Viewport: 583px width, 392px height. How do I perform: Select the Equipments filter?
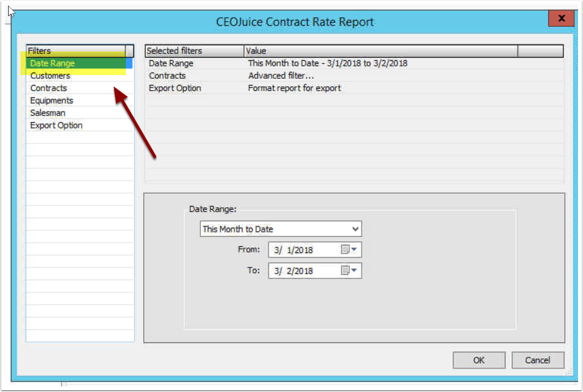coord(79,100)
